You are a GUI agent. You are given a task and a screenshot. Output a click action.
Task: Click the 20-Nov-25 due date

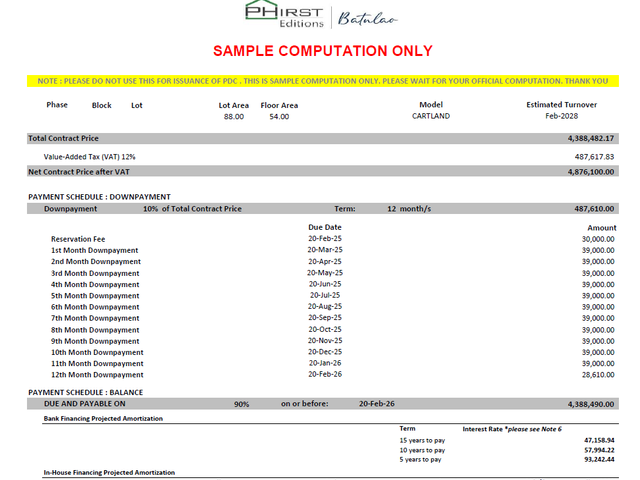pyautogui.click(x=325, y=341)
